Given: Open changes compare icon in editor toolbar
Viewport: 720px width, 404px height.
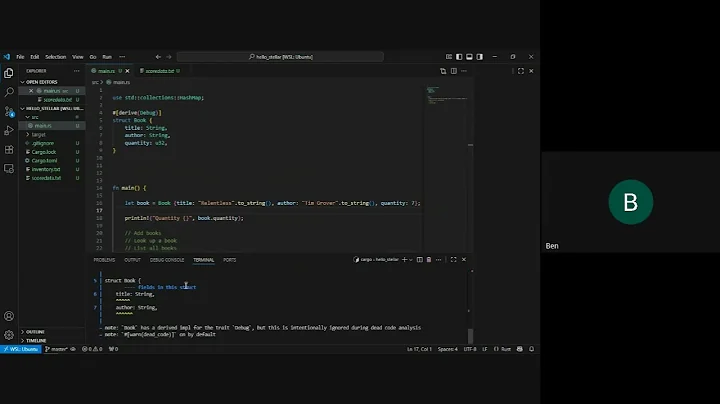Looking at the screenshot, I should pos(443,71).
